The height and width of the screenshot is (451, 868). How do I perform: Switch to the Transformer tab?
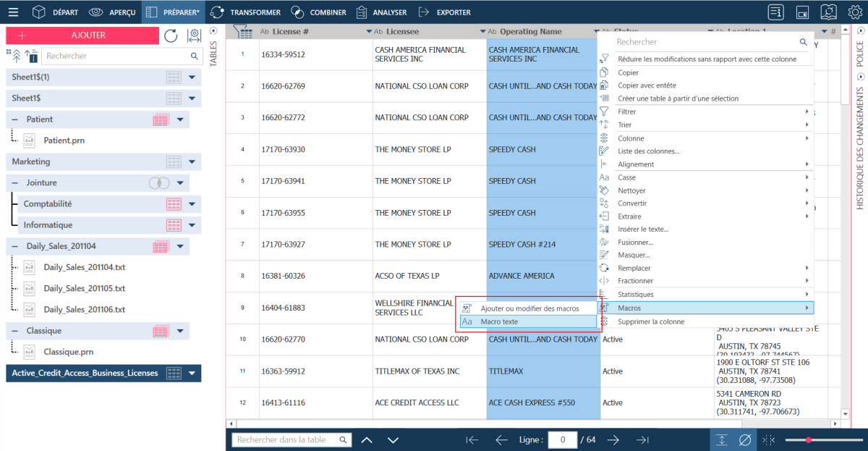(x=246, y=12)
